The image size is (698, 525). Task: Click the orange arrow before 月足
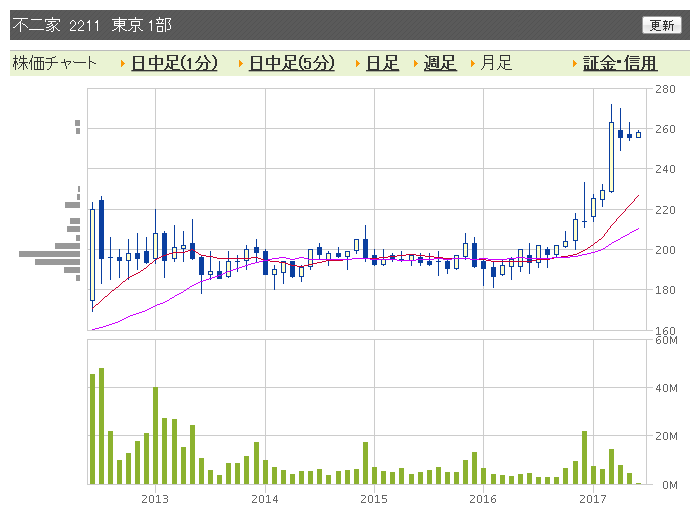tap(473, 64)
